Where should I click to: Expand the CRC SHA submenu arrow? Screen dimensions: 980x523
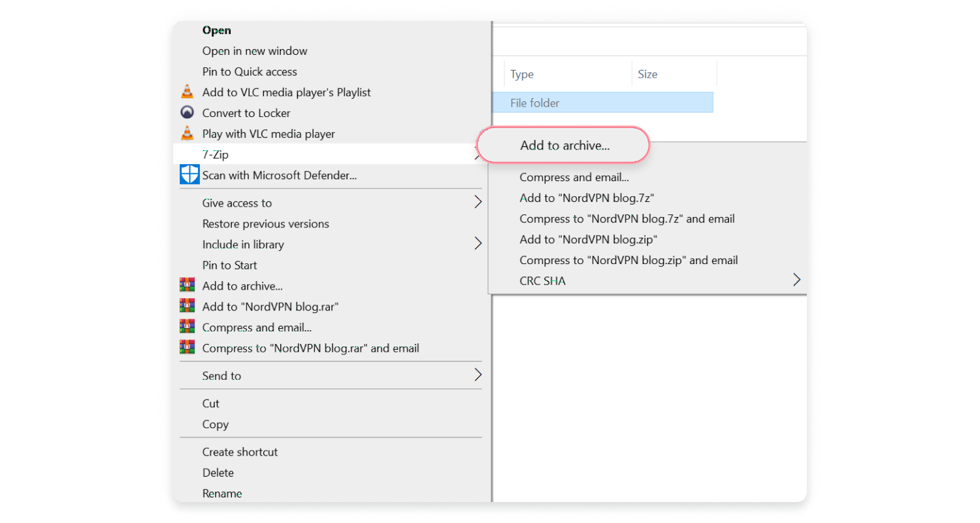(796, 280)
